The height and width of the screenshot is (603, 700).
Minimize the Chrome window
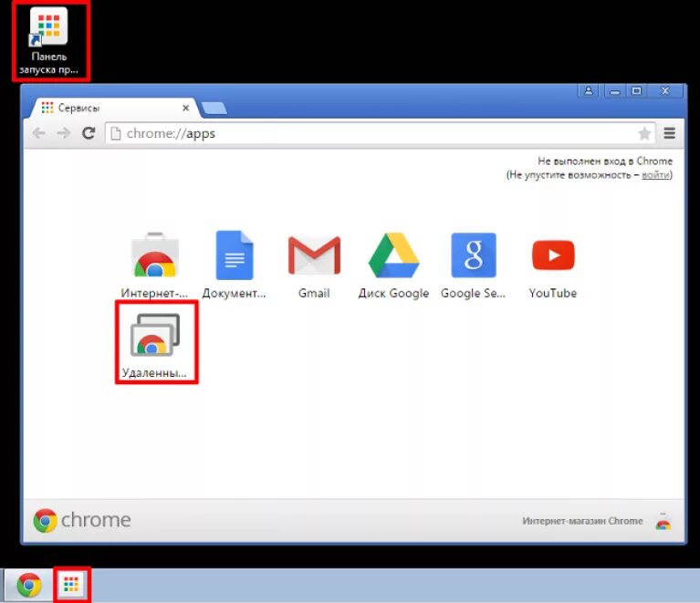(615, 91)
